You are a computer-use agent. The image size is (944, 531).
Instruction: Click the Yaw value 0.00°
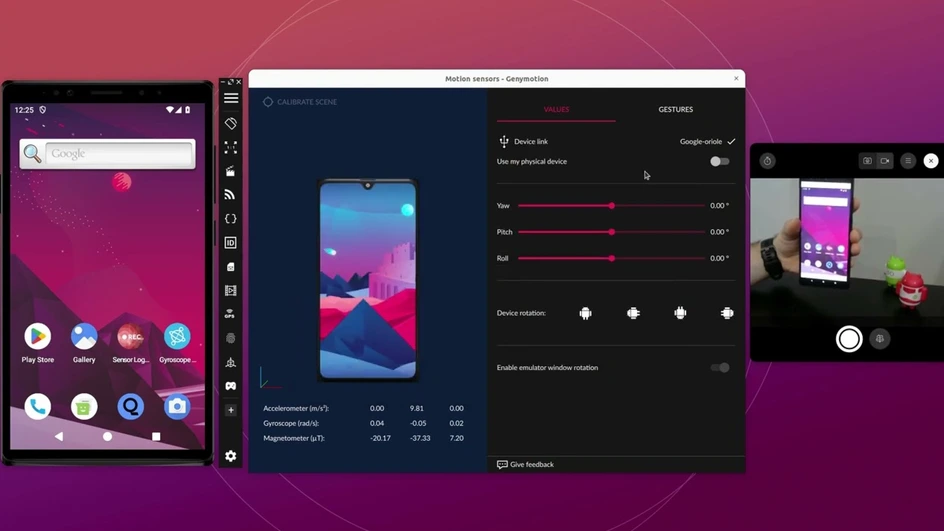(719, 206)
